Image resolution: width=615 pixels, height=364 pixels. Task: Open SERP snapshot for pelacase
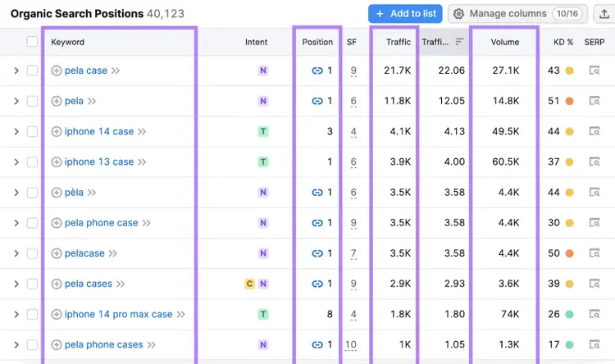pyautogui.click(x=594, y=253)
